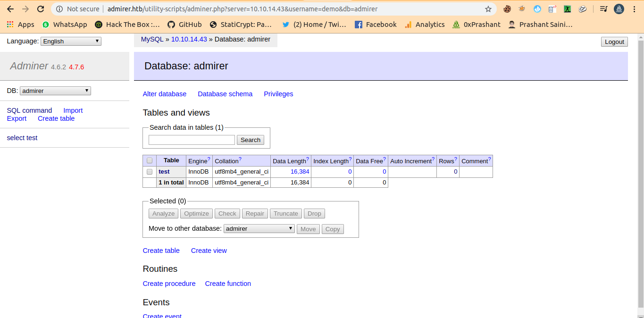The height and width of the screenshot is (318, 644).
Task: Open the browser profile avatar
Action: [x=619, y=9]
